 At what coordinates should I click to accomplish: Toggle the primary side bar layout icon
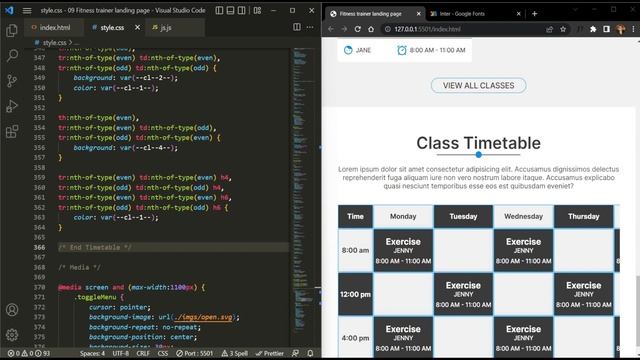click(219, 10)
